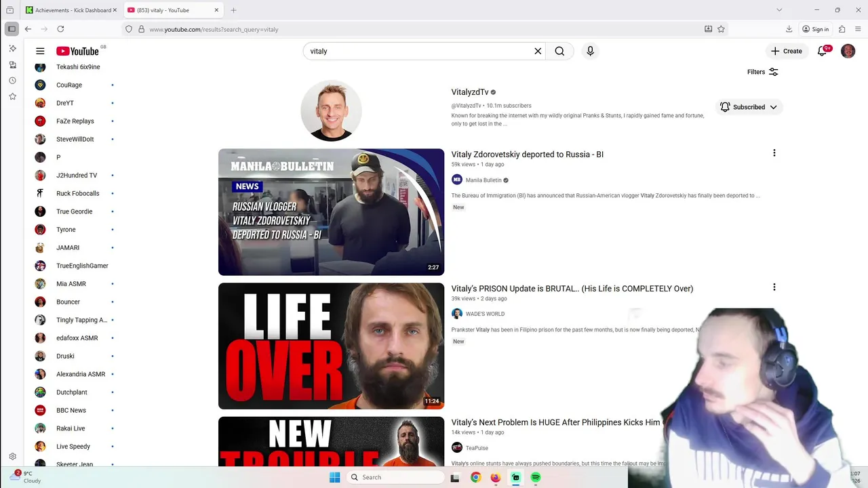
Task: Open Spotify from the taskbar
Action: pos(536,477)
